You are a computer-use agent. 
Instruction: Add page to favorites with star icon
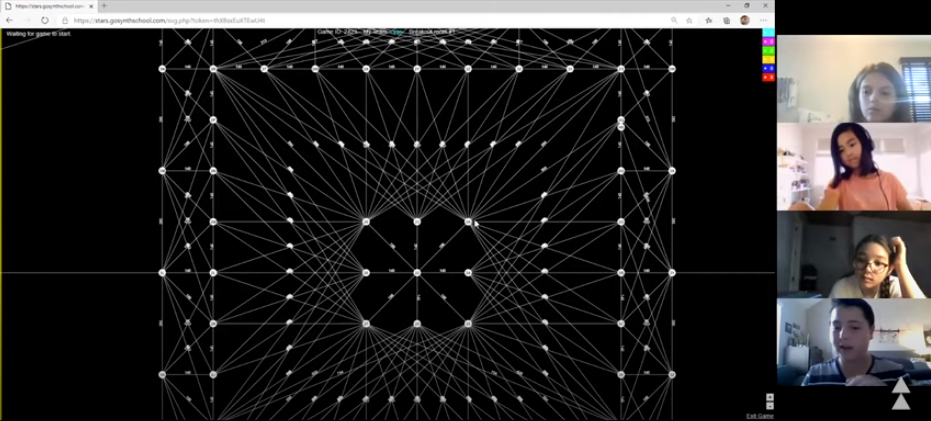(689, 20)
